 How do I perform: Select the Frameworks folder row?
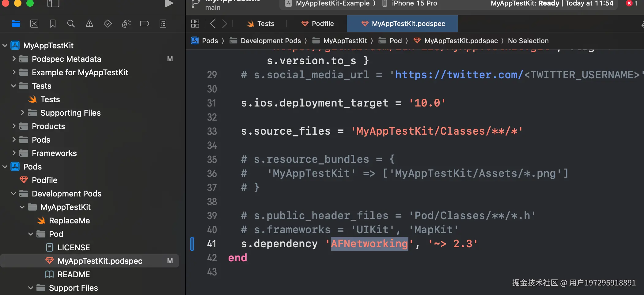point(89,153)
